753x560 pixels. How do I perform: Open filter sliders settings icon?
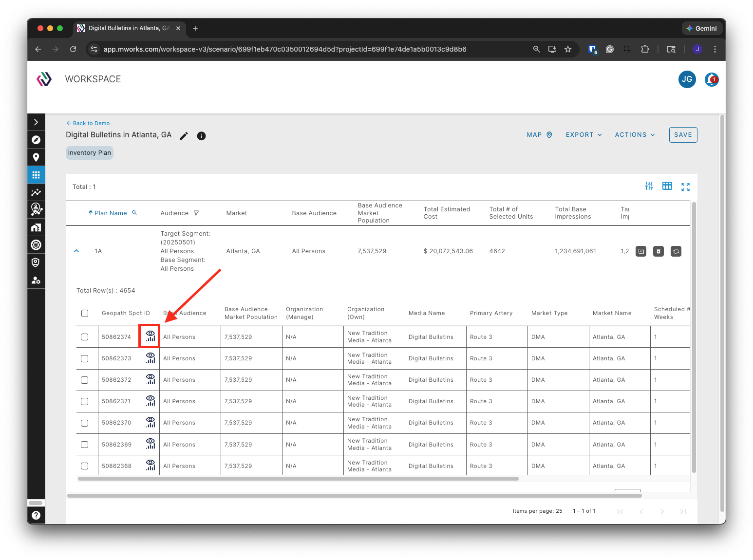click(x=649, y=186)
